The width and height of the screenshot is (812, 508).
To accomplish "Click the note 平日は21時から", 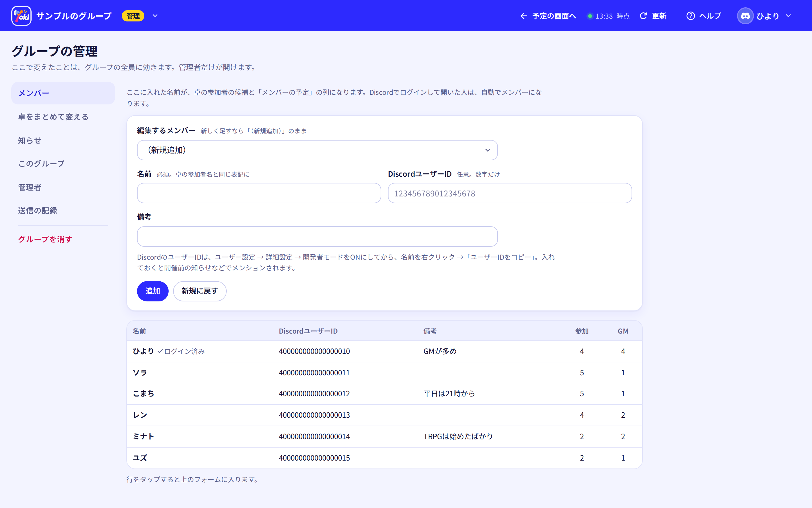I will point(449,394).
